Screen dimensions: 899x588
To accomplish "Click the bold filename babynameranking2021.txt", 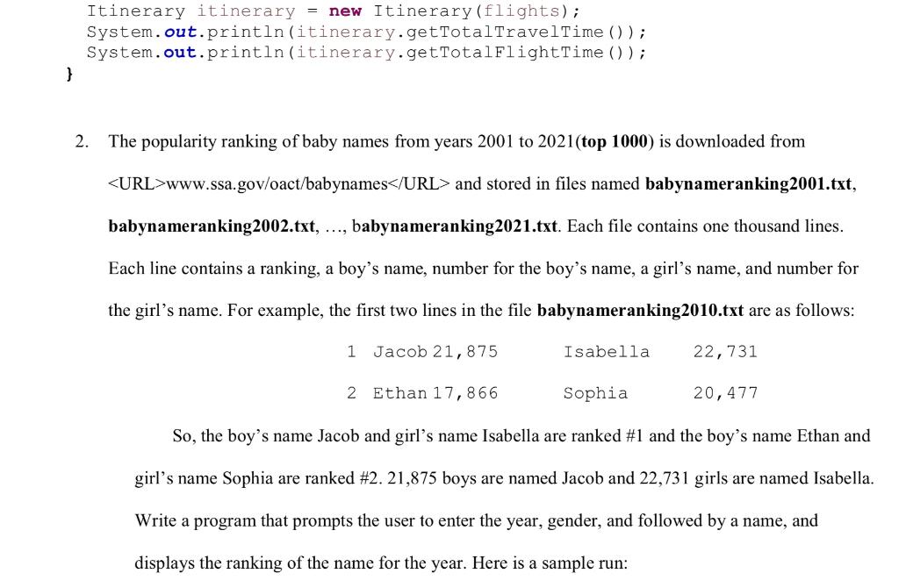I will (454, 226).
